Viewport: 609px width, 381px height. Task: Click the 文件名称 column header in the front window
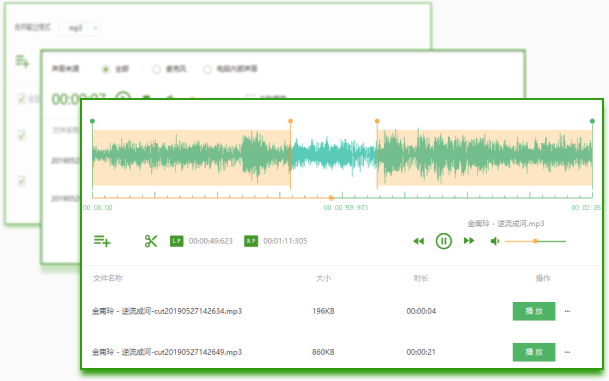pos(108,278)
